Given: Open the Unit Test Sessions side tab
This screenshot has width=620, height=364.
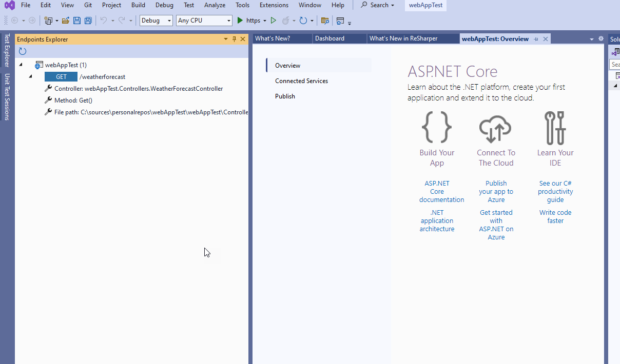Looking at the screenshot, I should click(x=7, y=97).
